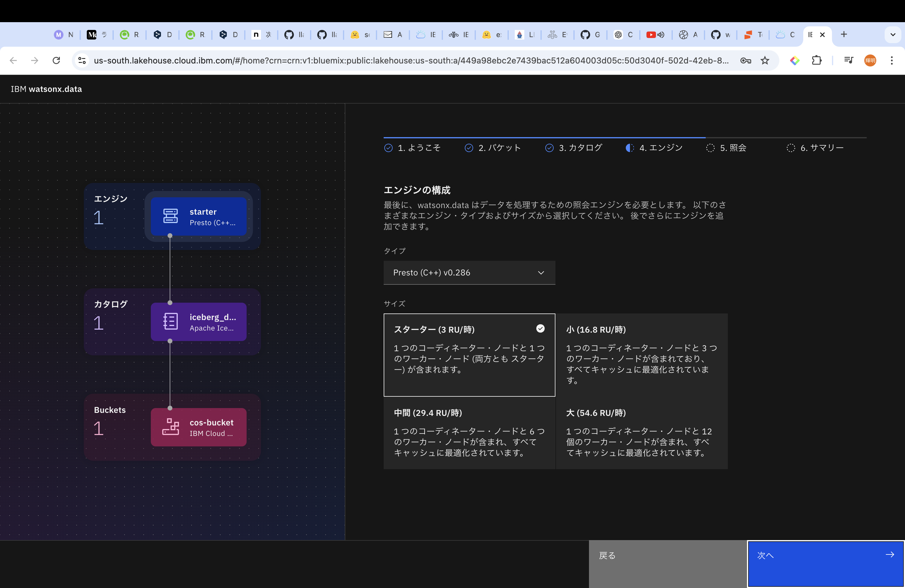905x588 pixels.
Task: Select the 小 (16.8 RU/時) engine size
Action: pos(641,356)
